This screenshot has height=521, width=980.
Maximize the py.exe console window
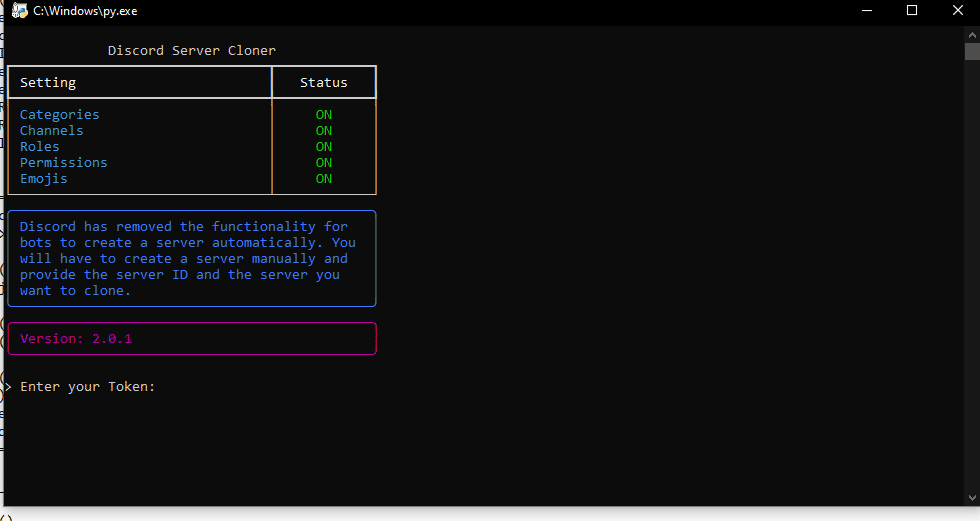tap(912, 11)
